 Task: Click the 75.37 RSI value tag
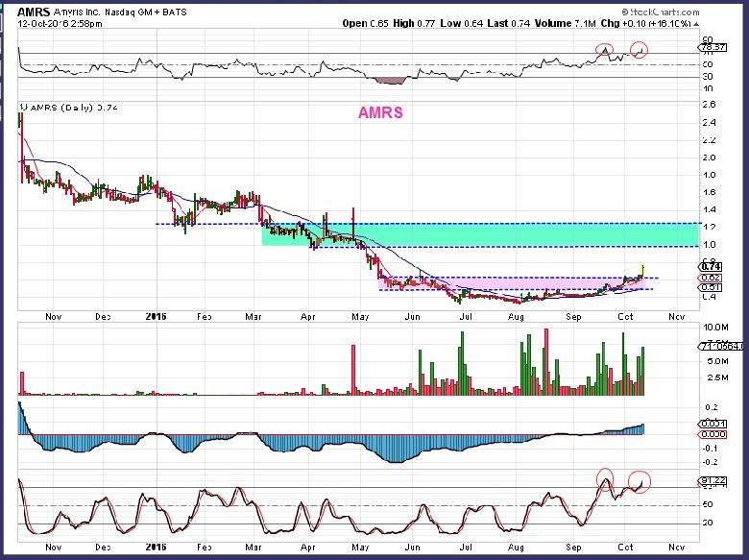[x=712, y=47]
